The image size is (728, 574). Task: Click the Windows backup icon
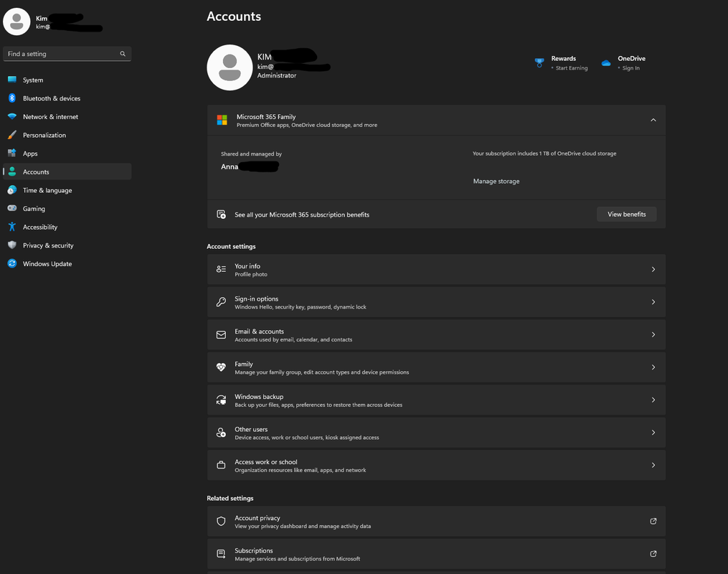221,400
